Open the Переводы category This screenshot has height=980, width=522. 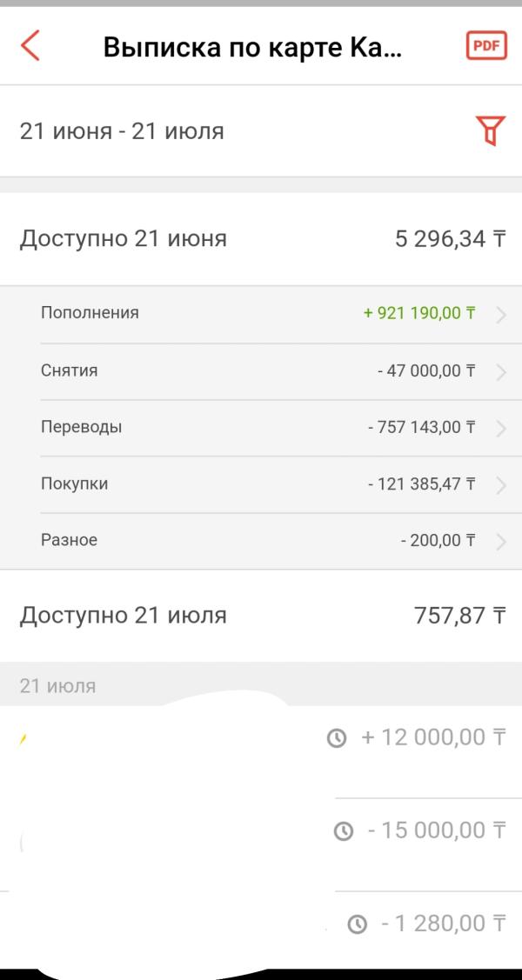click(x=261, y=428)
